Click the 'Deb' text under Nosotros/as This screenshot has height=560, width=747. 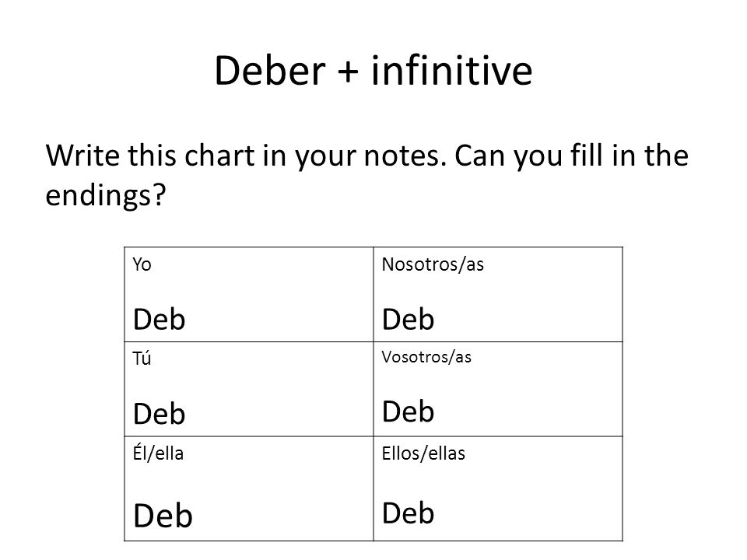point(408,319)
